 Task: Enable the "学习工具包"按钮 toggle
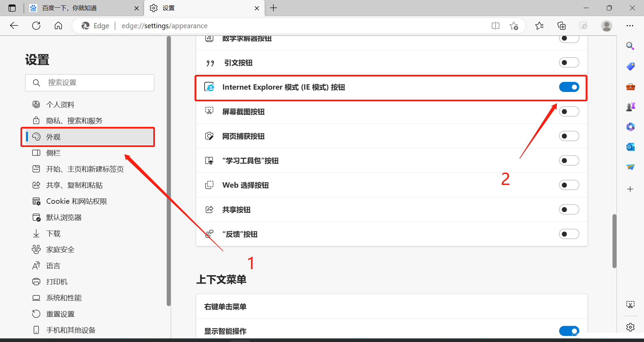click(x=569, y=161)
